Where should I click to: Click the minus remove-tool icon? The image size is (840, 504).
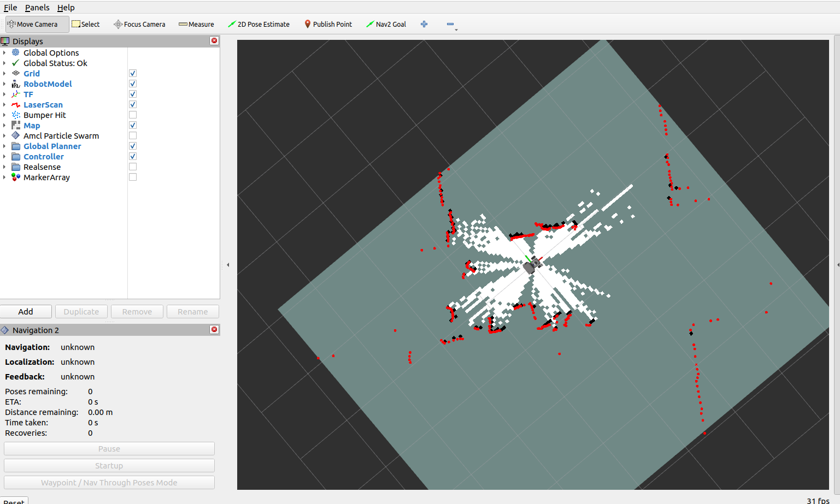[x=450, y=24]
